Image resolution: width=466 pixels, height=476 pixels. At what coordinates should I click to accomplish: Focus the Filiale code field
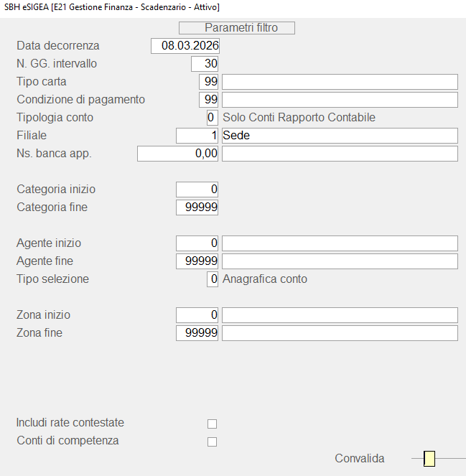tap(197, 136)
